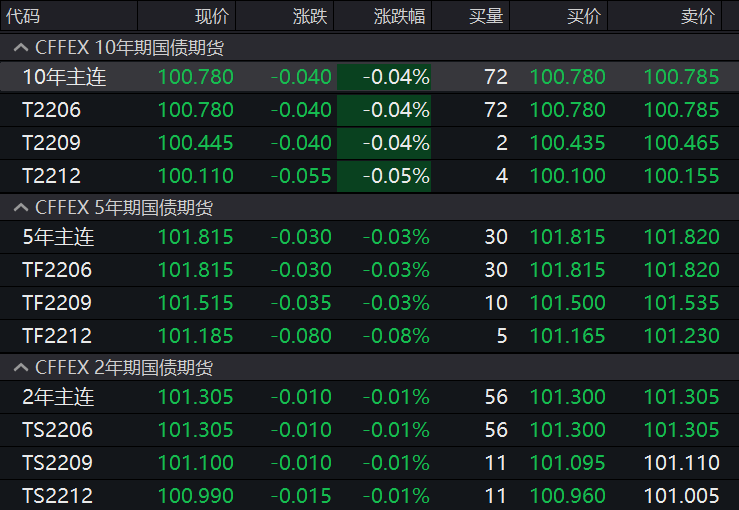Sort by 代码 column header
The height and width of the screenshot is (510, 739).
coord(24,16)
